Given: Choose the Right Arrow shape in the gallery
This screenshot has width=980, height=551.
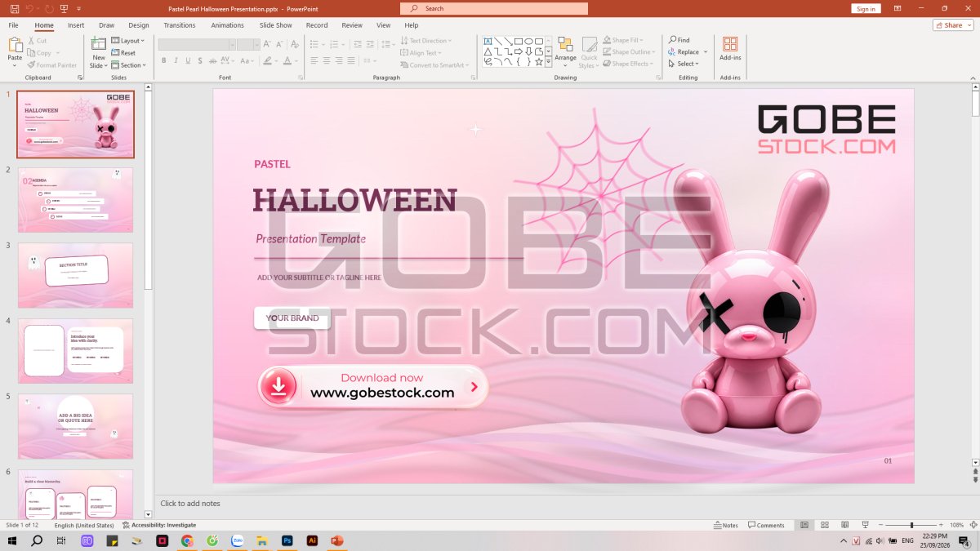Looking at the screenshot, I should click(519, 51).
